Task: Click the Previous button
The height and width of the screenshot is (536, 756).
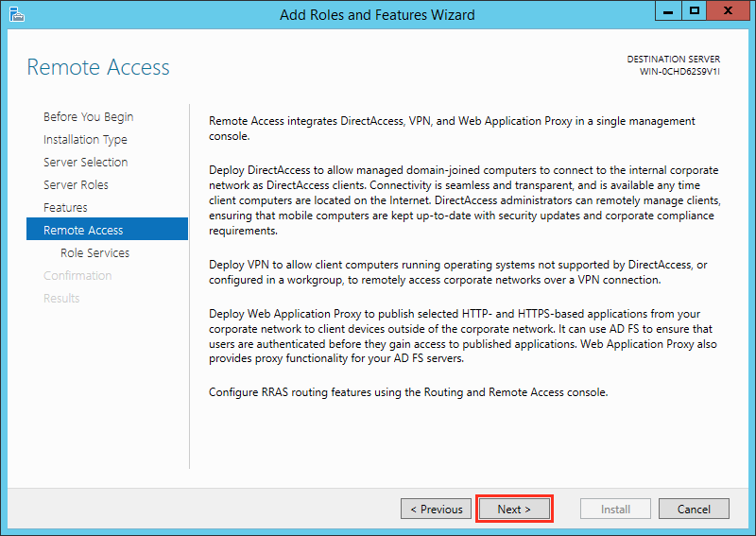Action: coord(436,509)
